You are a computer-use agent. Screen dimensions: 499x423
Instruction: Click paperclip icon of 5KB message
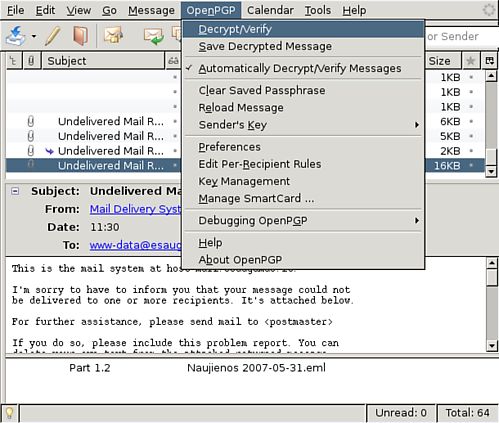(31, 136)
